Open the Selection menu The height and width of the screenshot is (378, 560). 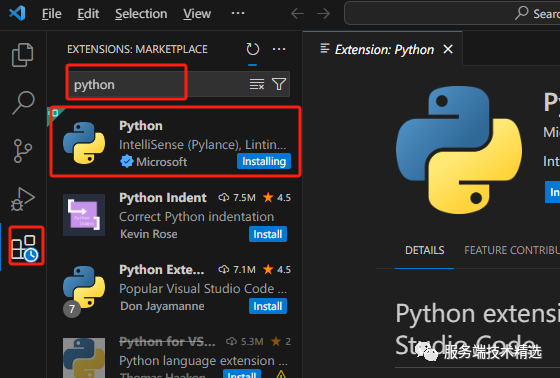(141, 14)
